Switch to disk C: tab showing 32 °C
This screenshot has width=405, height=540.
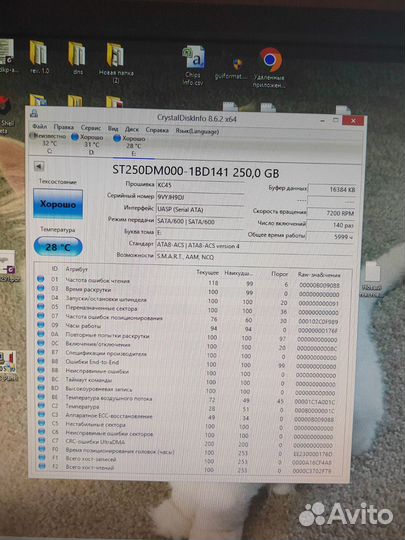click(48, 143)
